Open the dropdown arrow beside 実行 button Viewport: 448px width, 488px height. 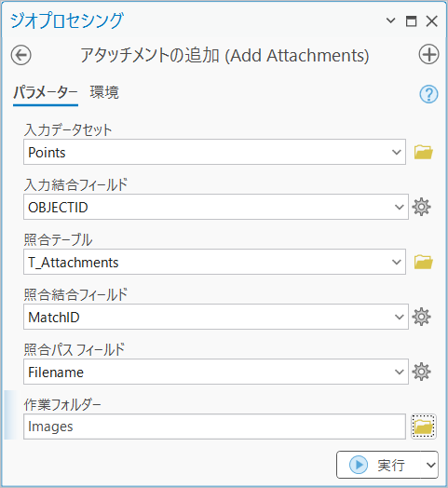coord(430,465)
